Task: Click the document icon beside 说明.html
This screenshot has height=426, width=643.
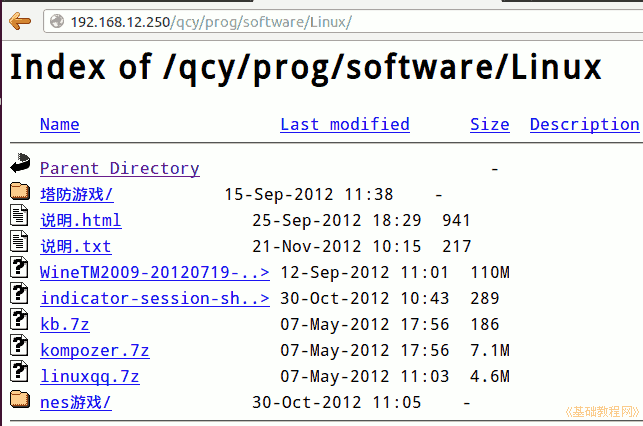Action: [19, 215]
